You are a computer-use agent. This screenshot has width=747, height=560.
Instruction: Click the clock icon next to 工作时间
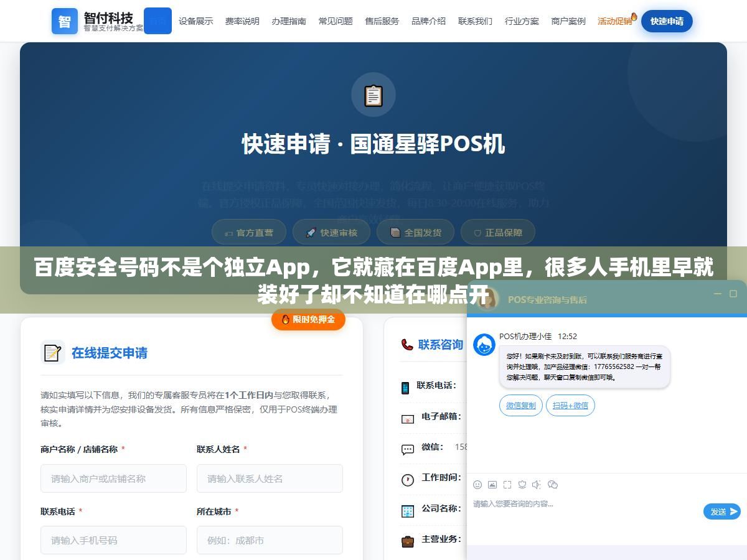pos(407,480)
